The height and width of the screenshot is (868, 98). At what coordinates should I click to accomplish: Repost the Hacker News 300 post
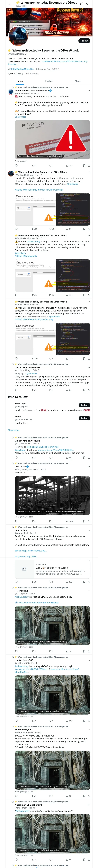click(33, 721)
